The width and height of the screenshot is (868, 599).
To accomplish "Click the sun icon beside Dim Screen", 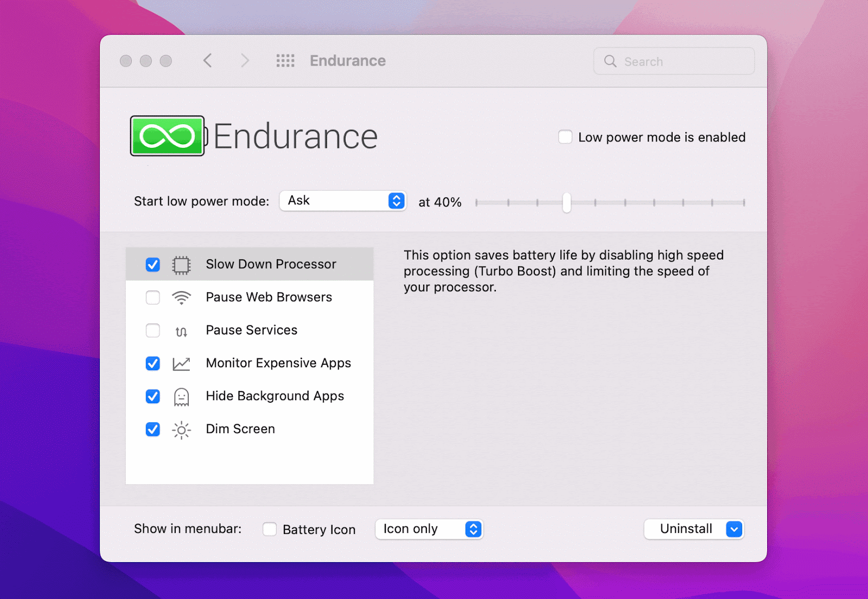I will tap(181, 430).
